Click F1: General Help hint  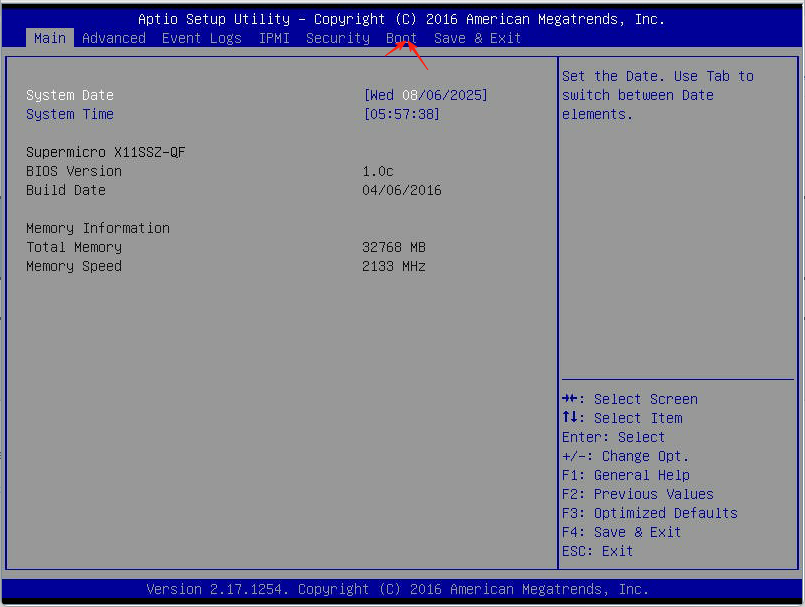[626, 475]
